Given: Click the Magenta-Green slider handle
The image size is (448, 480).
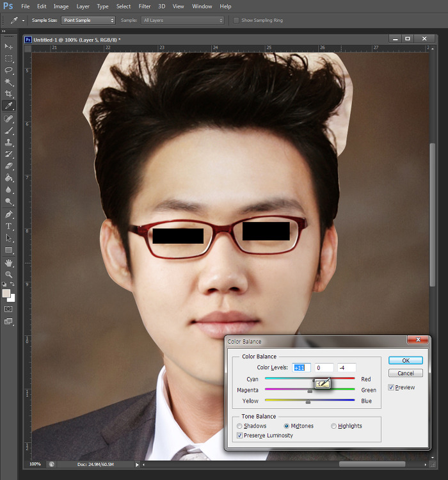Looking at the screenshot, I should click(x=310, y=390).
